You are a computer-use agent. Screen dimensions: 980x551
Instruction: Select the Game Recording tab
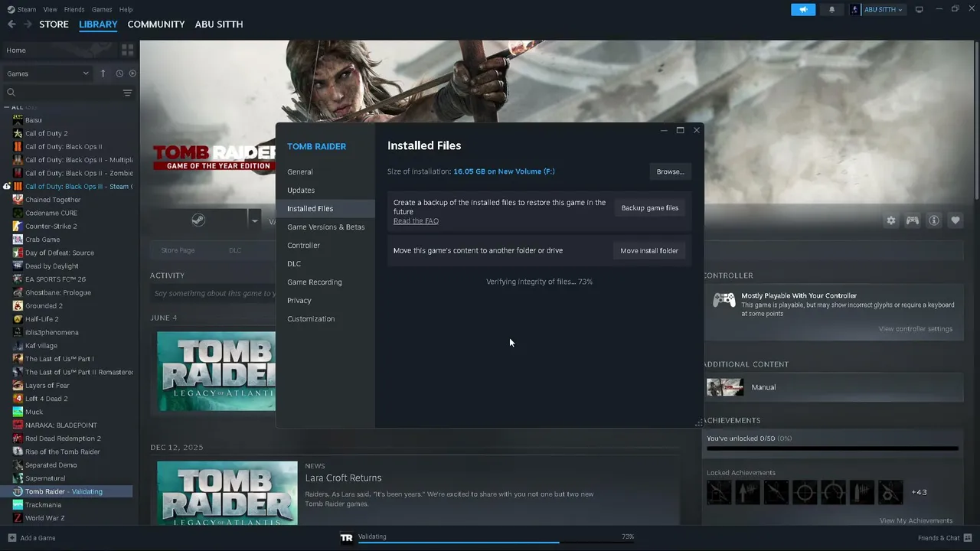(325, 282)
